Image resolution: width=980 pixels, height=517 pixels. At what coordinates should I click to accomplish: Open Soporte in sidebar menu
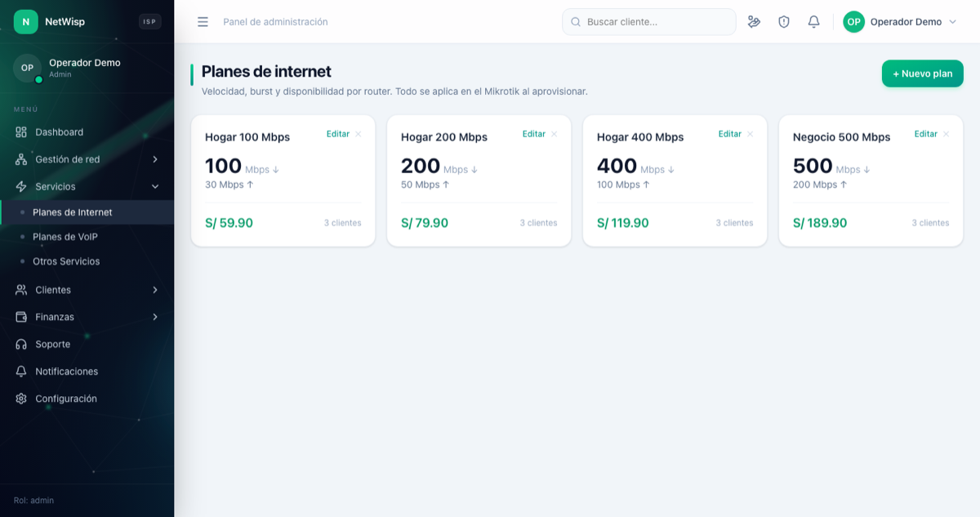click(x=87, y=345)
